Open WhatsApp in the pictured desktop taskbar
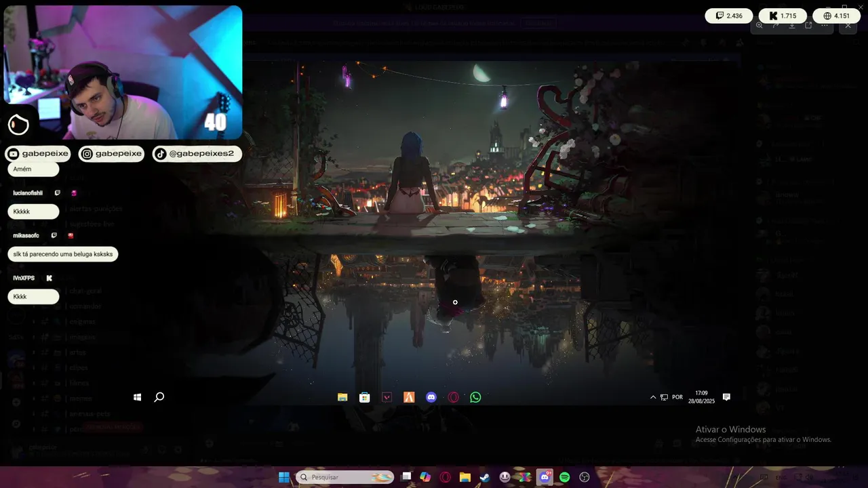This screenshot has height=488, width=868. (x=475, y=397)
